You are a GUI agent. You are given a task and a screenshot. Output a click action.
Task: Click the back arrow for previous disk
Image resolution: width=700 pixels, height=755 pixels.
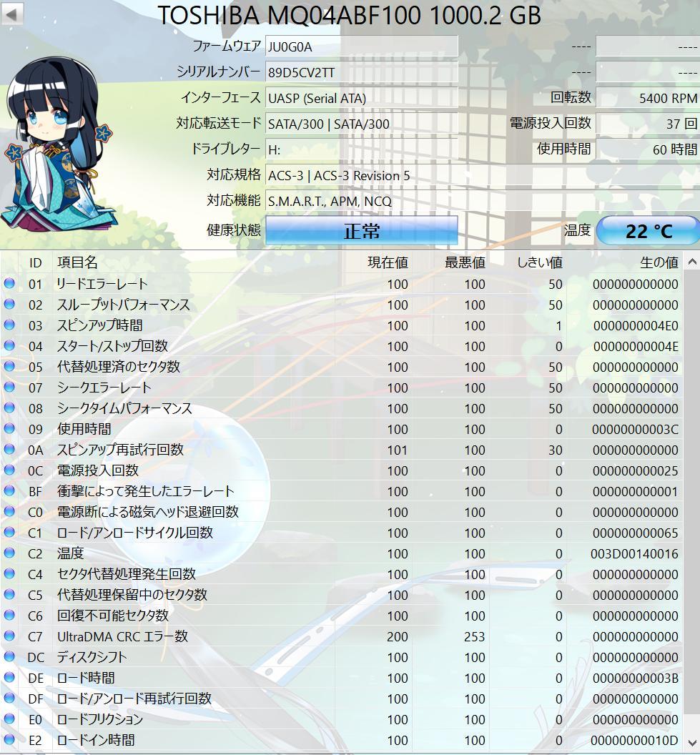[x=12, y=13]
